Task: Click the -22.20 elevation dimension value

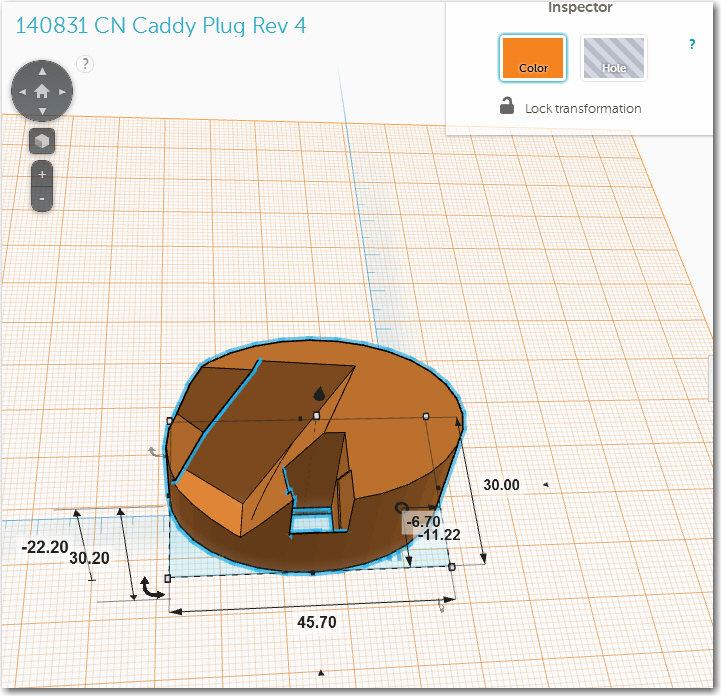Action: (x=45, y=547)
